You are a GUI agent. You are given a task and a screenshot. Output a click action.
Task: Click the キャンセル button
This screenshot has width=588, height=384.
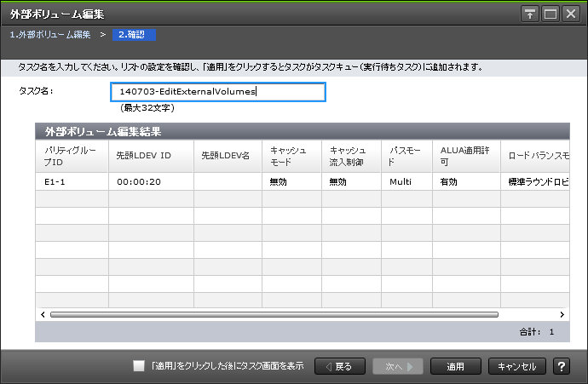tap(516, 366)
